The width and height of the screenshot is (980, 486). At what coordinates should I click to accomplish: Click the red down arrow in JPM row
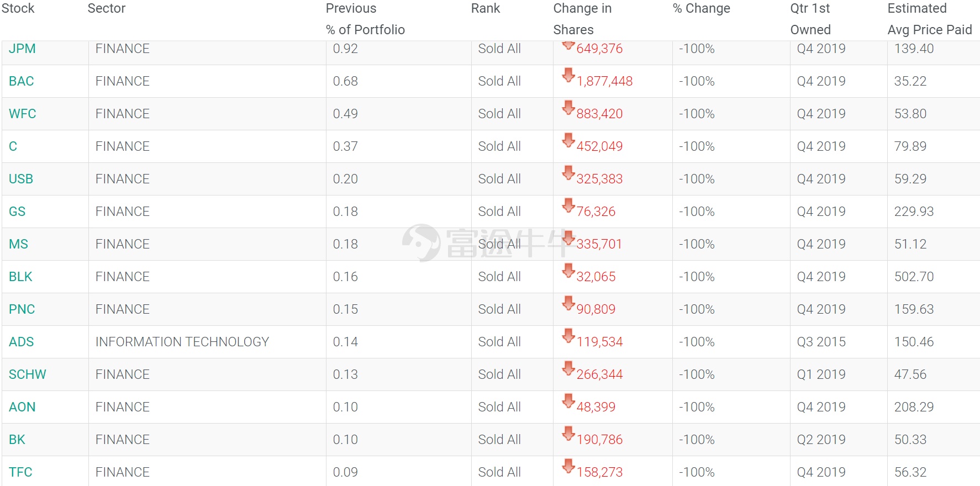tap(568, 45)
